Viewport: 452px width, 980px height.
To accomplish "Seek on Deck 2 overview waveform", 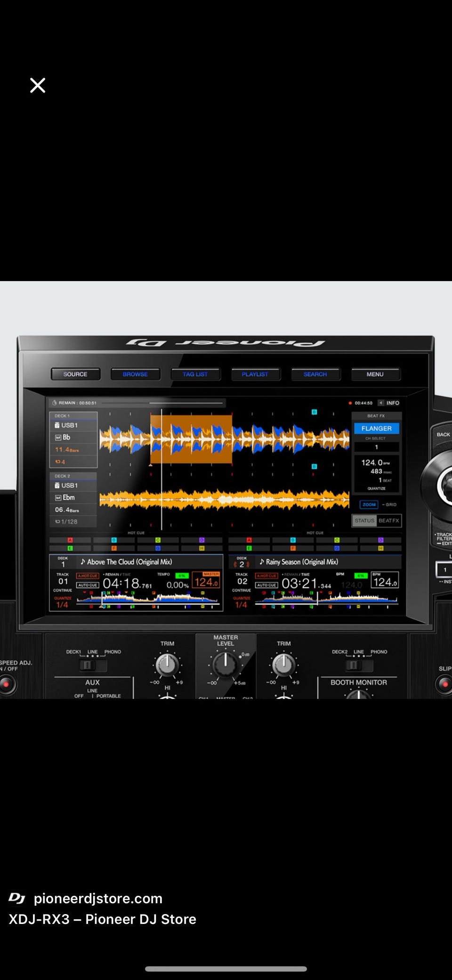I will click(x=327, y=599).
